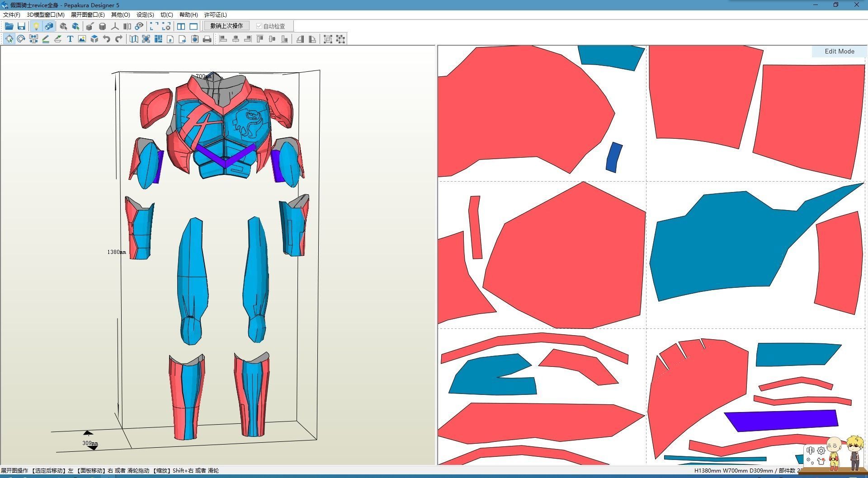
Task: Click the 撤销上次操作 button
Action: [x=226, y=26]
